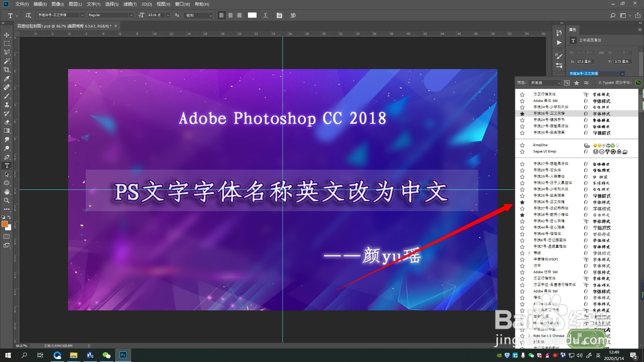Open the font size dropdown
Viewport: 644px width, 362px height.
point(168,15)
